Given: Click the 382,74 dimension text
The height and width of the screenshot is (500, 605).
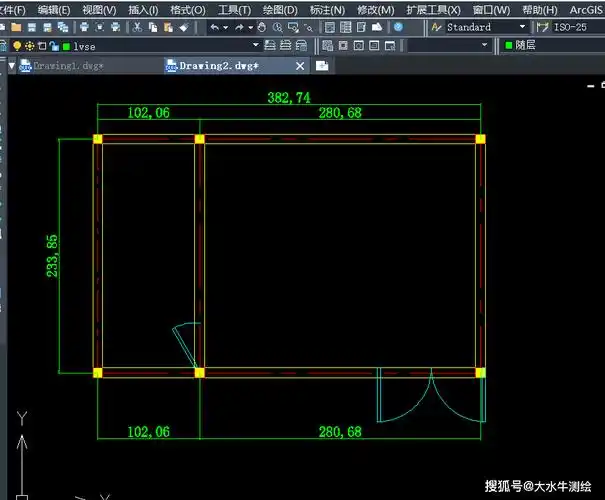Looking at the screenshot, I should 287,98.
